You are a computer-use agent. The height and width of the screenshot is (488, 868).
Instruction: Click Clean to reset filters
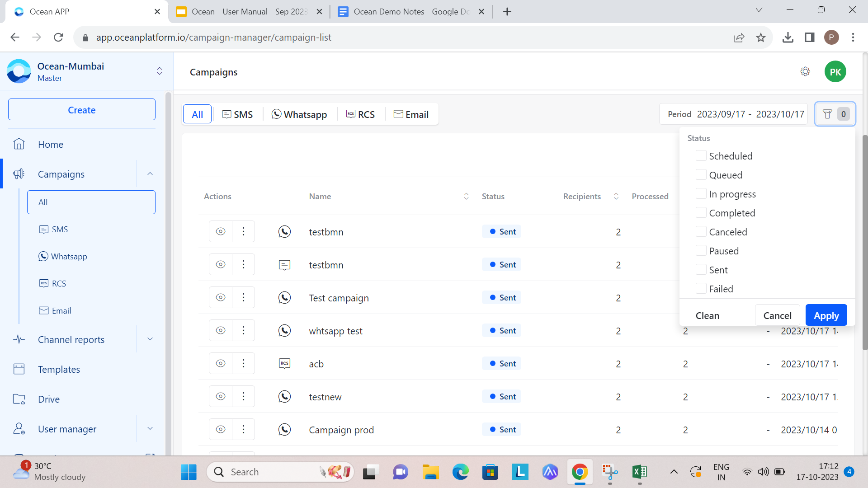pos(707,315)
